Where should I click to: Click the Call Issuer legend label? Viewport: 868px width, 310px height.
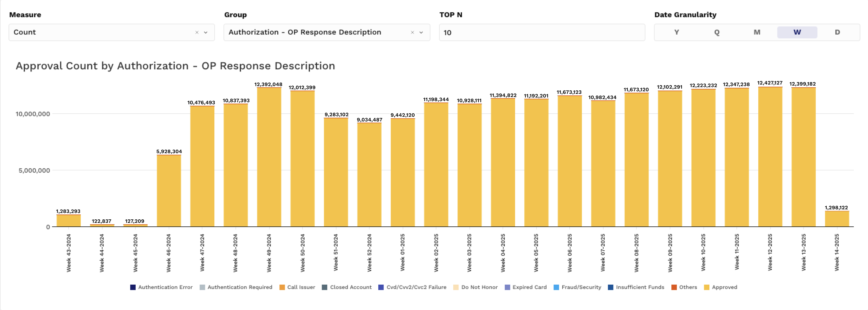[301, 287]
